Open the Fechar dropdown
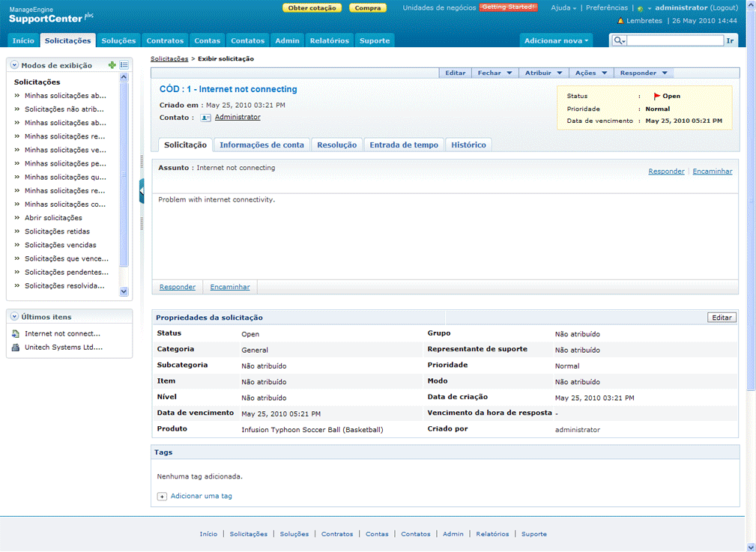 click(495, 73)
